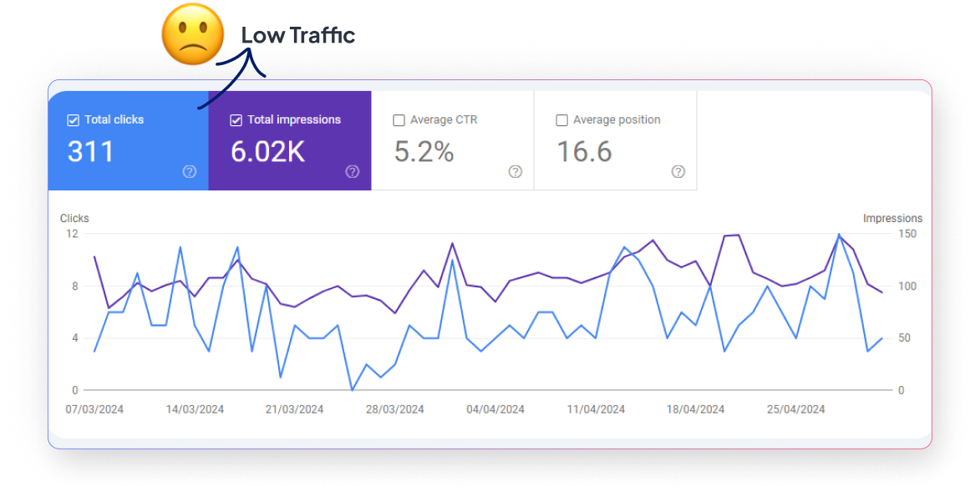Click the 07/03/2024 date label on chart

pos(94,409)
